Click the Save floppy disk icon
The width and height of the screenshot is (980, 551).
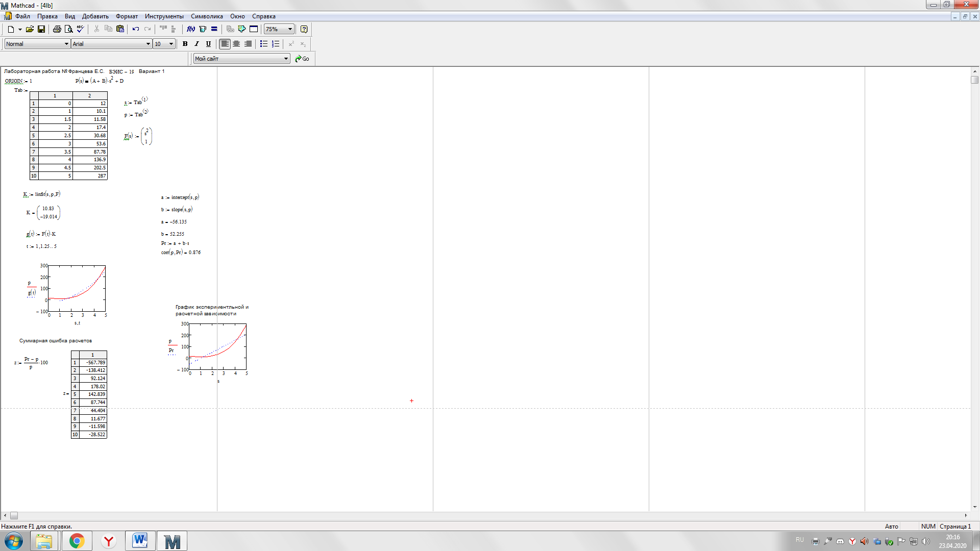41,29
